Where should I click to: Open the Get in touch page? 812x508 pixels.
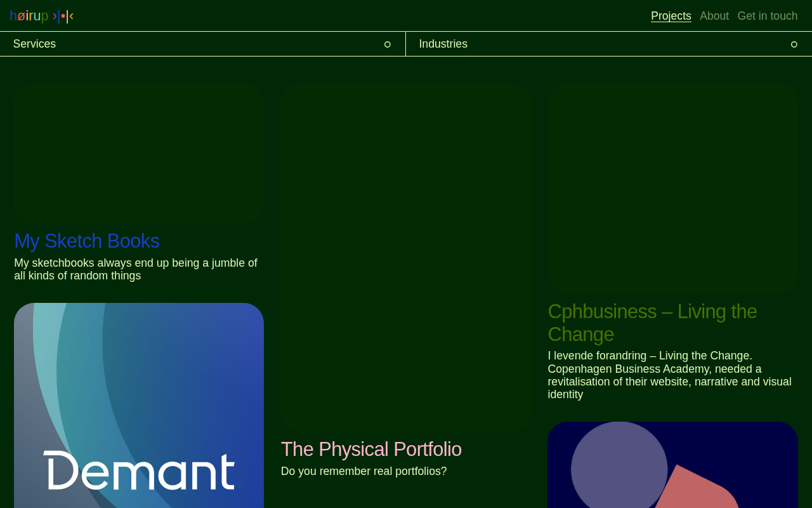pyautogui.click(x=768, y=16)
